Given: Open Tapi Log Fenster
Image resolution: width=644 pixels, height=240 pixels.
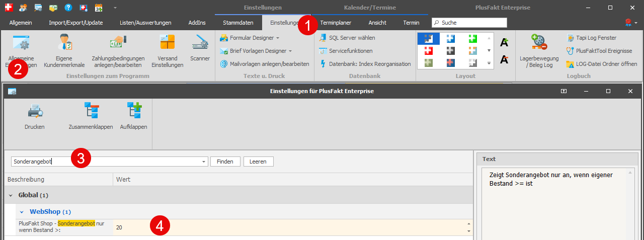Looking at the screenshot, I should (591, 38).
